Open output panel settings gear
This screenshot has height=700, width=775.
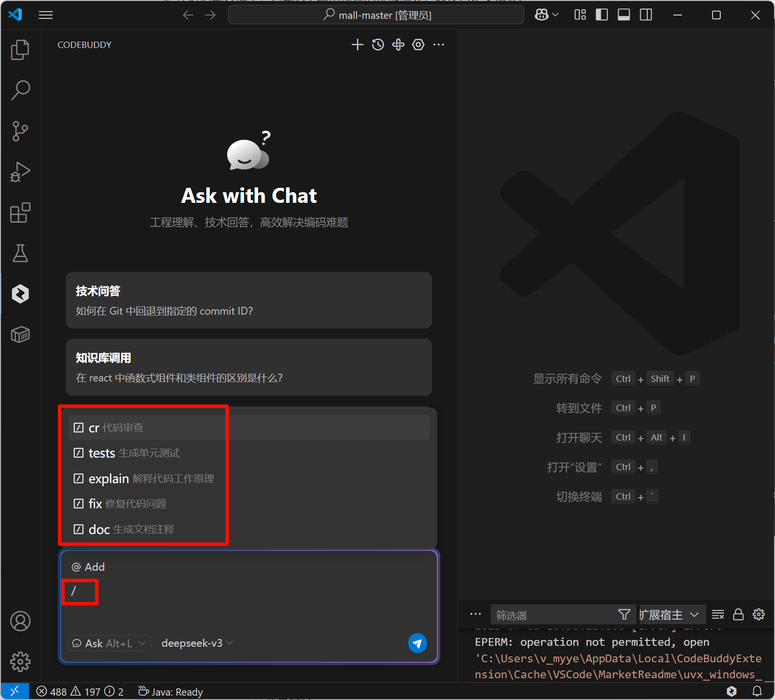[759, 615]
